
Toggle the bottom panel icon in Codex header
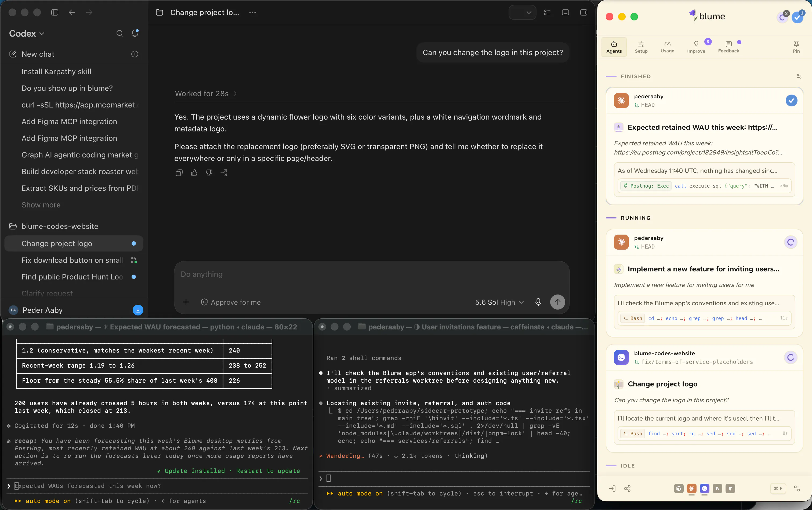[565, 12]
